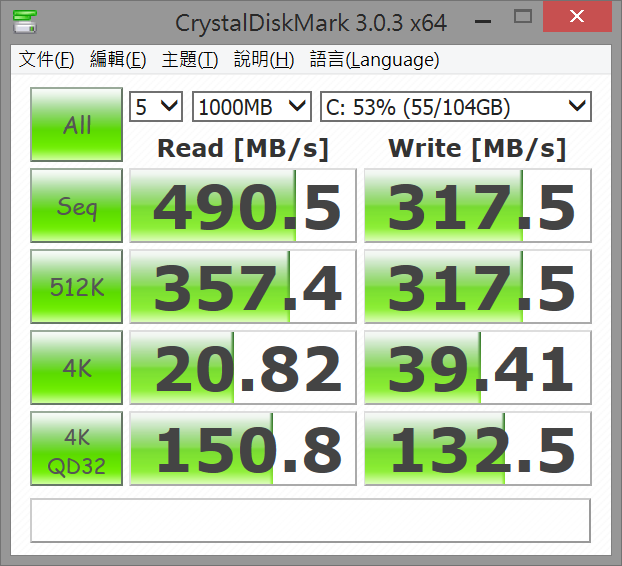Maximize the CrystalDiskMark window
The height and width of the screenshot is (566, 622).
tap(522, 17)
